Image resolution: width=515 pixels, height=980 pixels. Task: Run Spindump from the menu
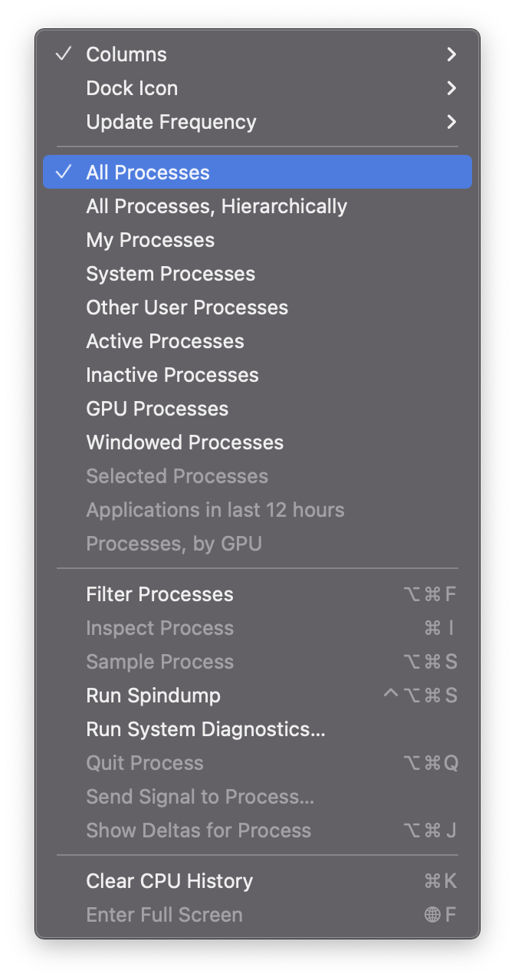[153, 696]
